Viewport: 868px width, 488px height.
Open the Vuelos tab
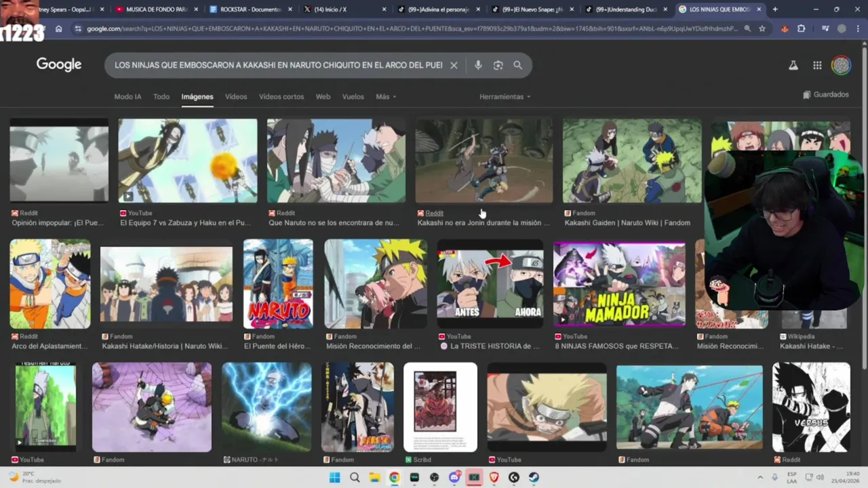tap(353, 97)
